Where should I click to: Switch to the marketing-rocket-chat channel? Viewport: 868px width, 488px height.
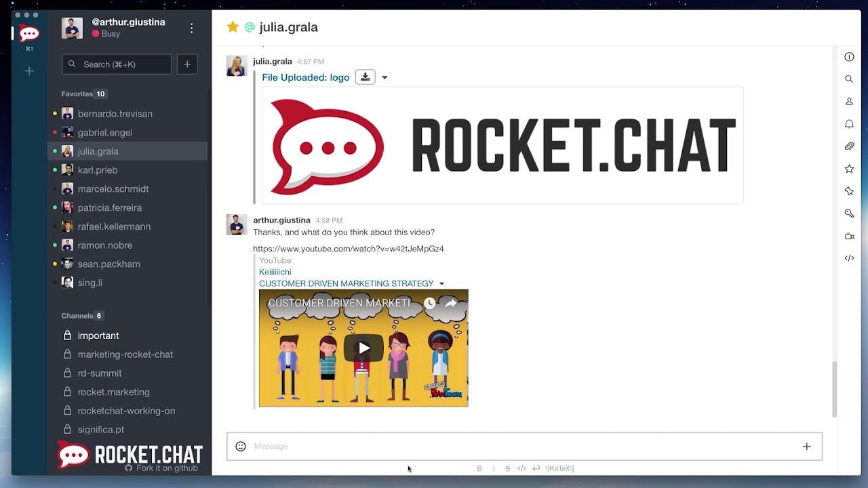click(x=128, y=354)
